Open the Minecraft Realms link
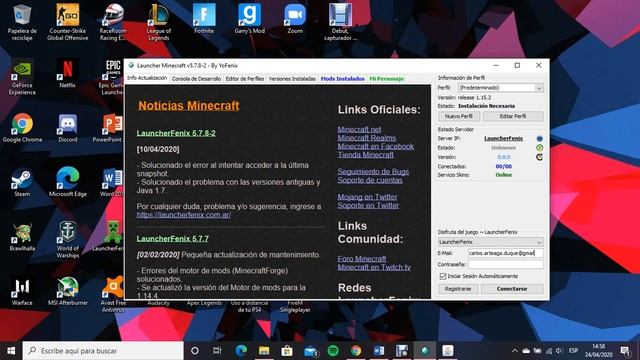 pyautogui.click(x=367, y=138)
